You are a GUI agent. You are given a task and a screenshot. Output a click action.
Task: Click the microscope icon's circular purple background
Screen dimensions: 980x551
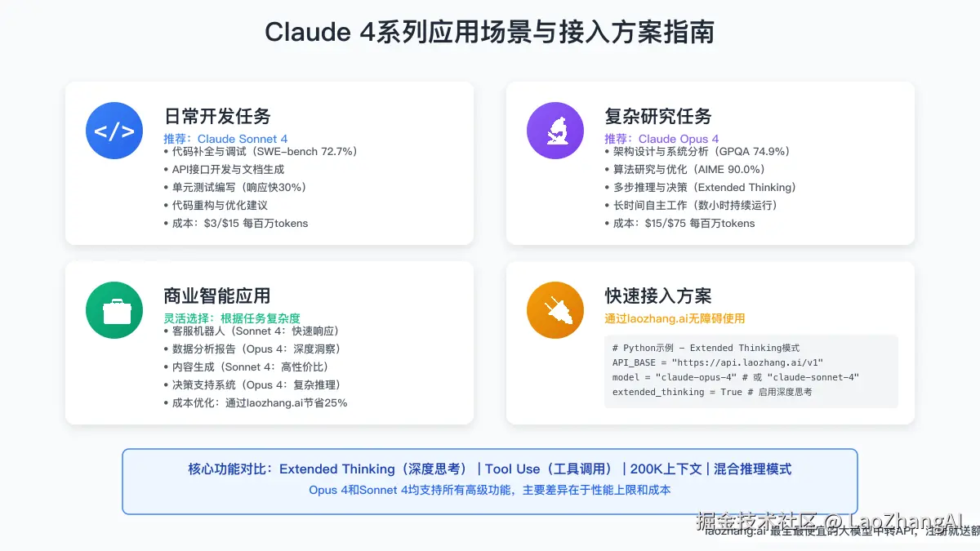pyautogui.click(x=555, y=131)
